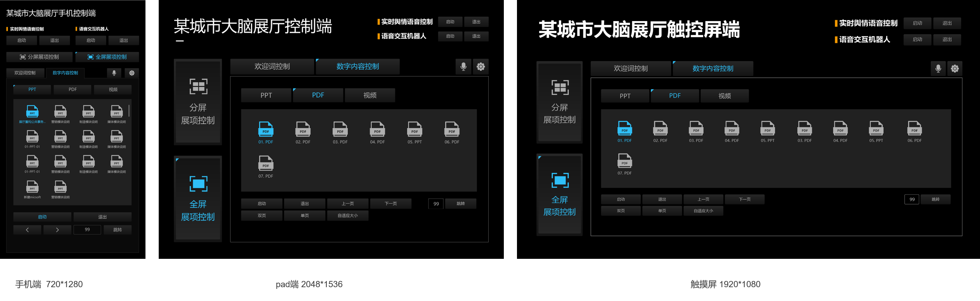The height and width of the screenshot is (301, 980).
Task: Tap the microphone icon in touch screen panel
Action: coord(938,68)
